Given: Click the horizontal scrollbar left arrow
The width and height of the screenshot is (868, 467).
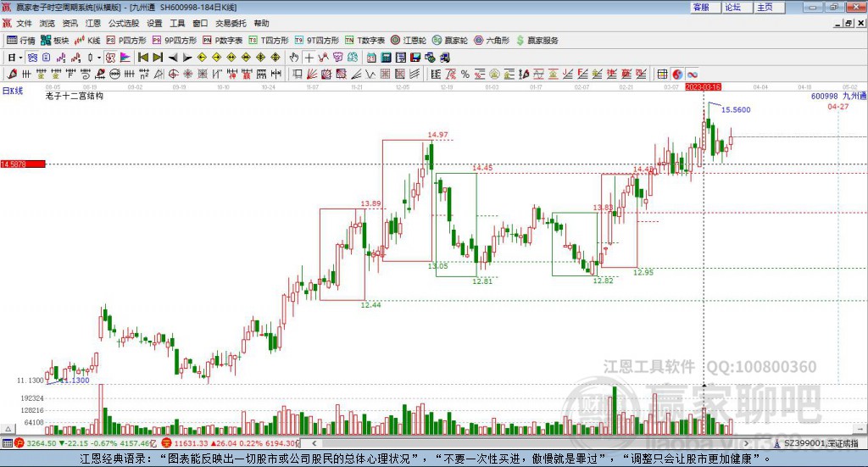Looking at the screenshot, I should (314, 443).
